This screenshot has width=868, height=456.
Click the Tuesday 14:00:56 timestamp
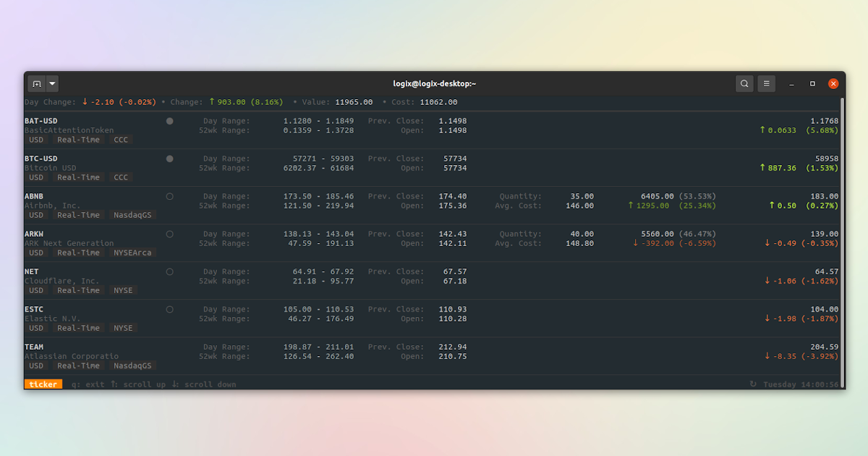pyautogui.click(x=801, y=384)
